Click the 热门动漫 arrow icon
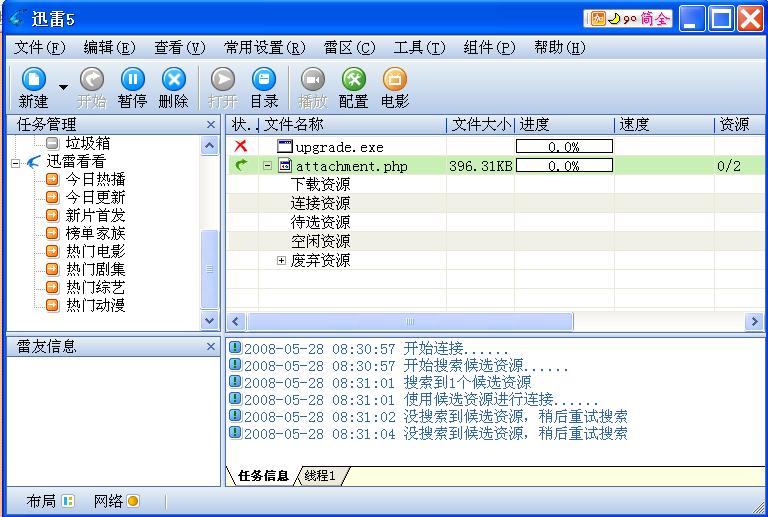 pyautogui.click(x=52, y=305)
